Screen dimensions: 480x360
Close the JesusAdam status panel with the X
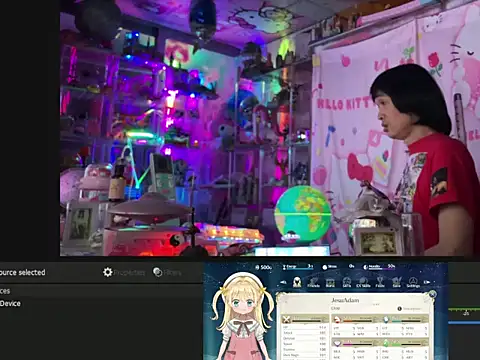(432, 294)
